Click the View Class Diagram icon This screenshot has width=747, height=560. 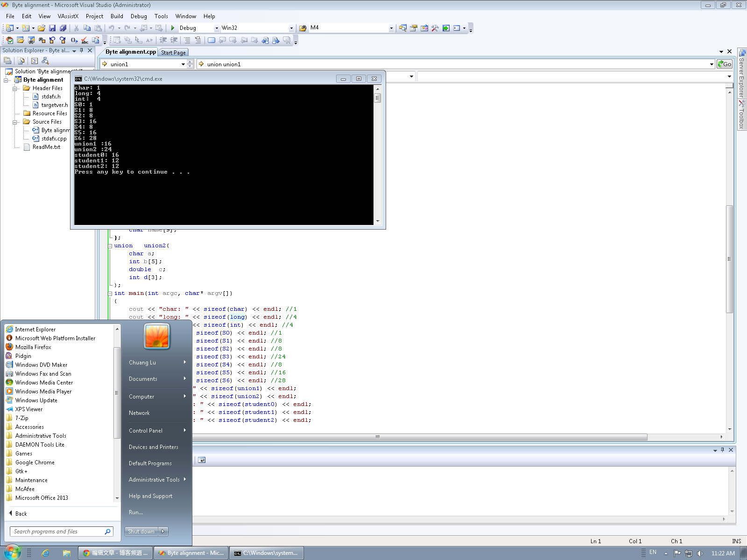[x=45, y=61]
